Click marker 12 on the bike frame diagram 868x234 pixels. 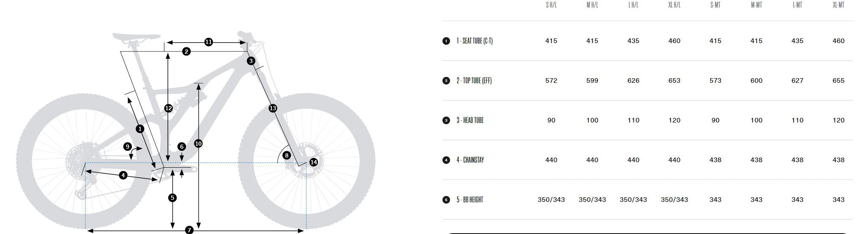pyautogui.click(x=169, y=109)
